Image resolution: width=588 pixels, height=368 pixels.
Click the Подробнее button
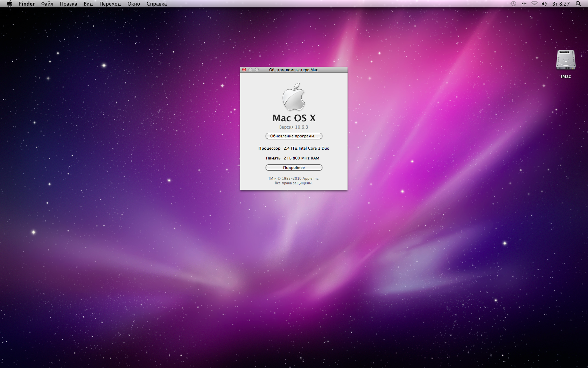pyautogui.click(x=294, y=168)
